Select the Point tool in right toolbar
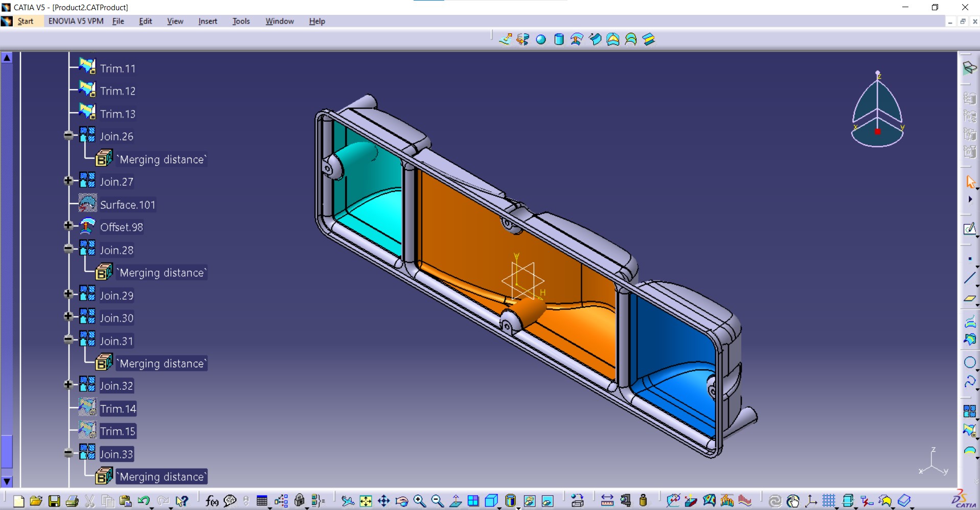Screen dimensions: 980x510 click(970, 259)
